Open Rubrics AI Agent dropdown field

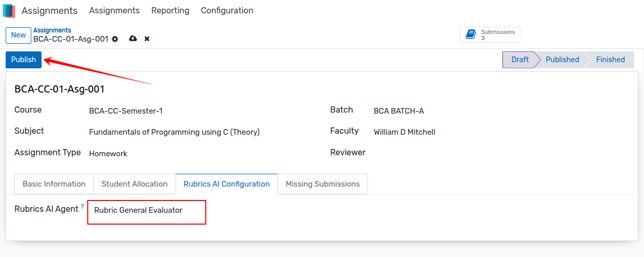tap(147, 210)
